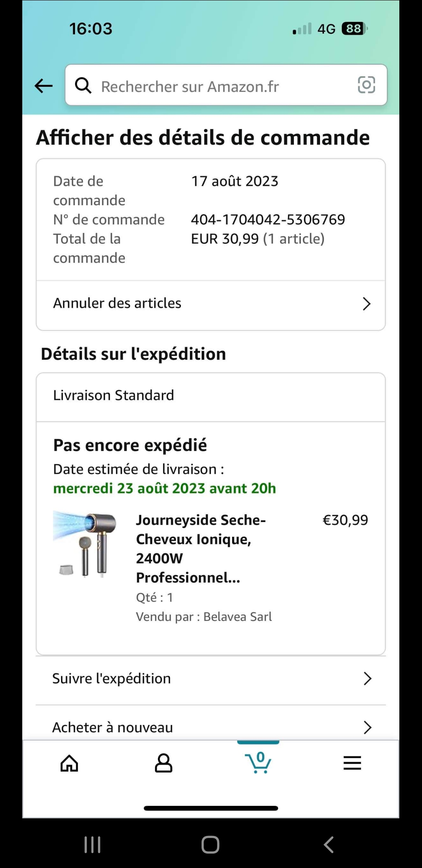Open the account profile icon
The image size is (422, 868).
tap(163, 763)
